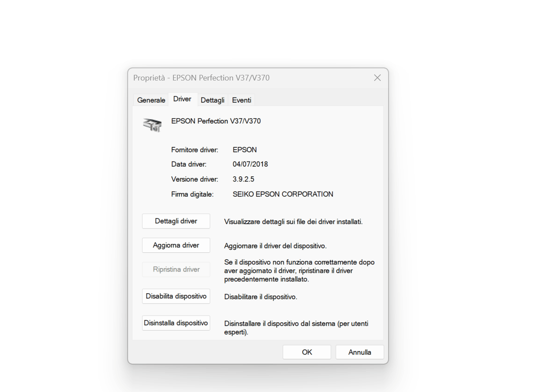Click 'Aggiornare il driver del dispositivo' text
This screenshot has width=548, height=392.
[275, 246]
